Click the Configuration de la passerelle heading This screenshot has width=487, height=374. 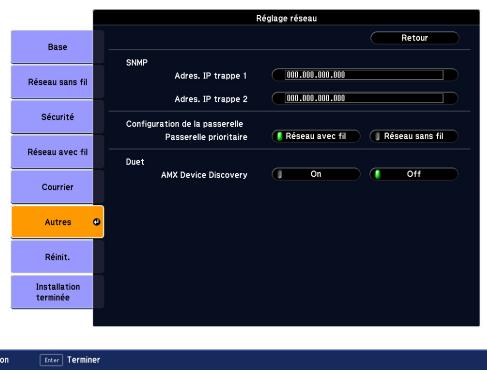(184, 124)
